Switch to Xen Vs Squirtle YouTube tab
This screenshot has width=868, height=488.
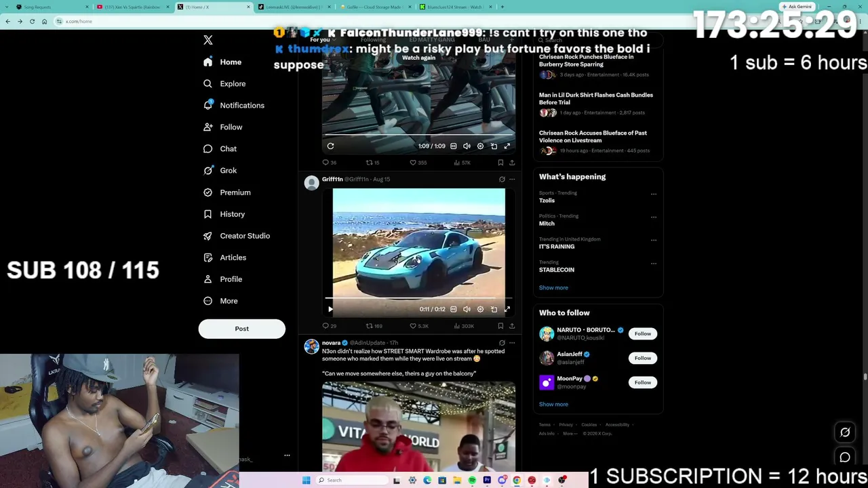click(x=132, y=7)
